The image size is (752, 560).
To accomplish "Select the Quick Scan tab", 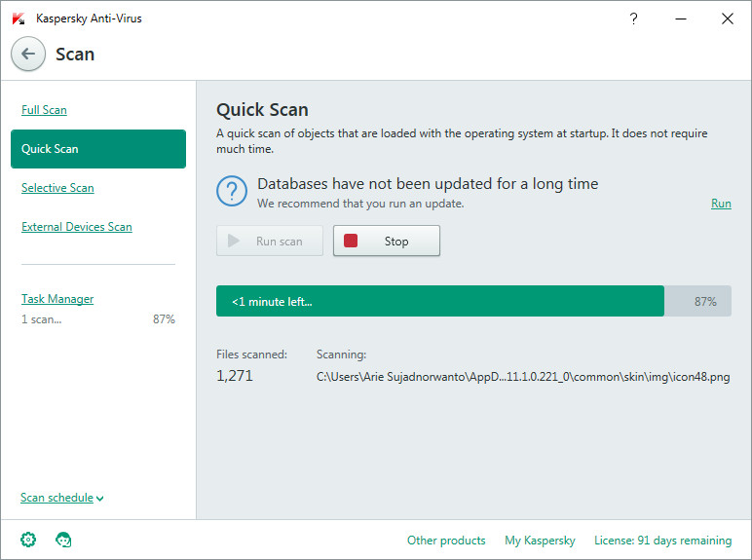I will 98,149.
